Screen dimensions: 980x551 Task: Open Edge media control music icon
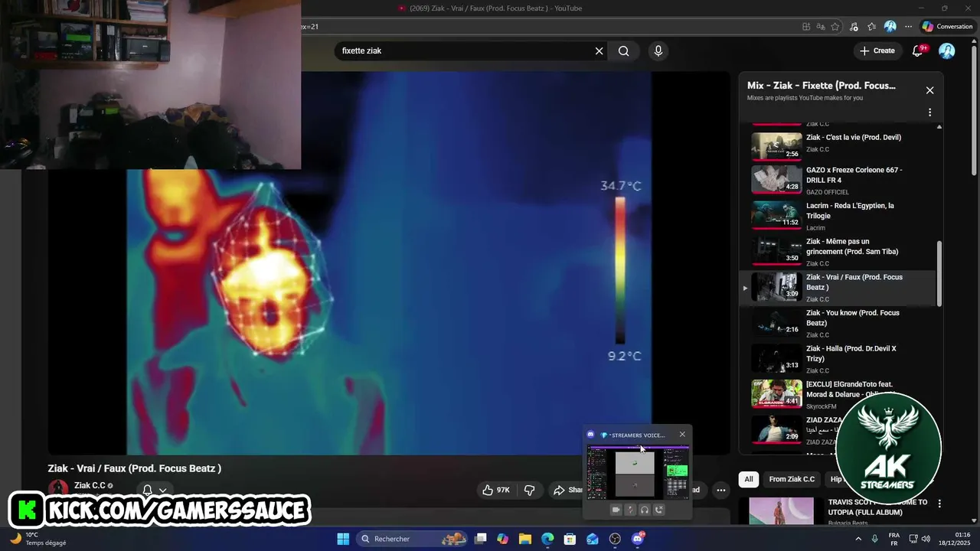pyautogui.click(x=854, y=26)
